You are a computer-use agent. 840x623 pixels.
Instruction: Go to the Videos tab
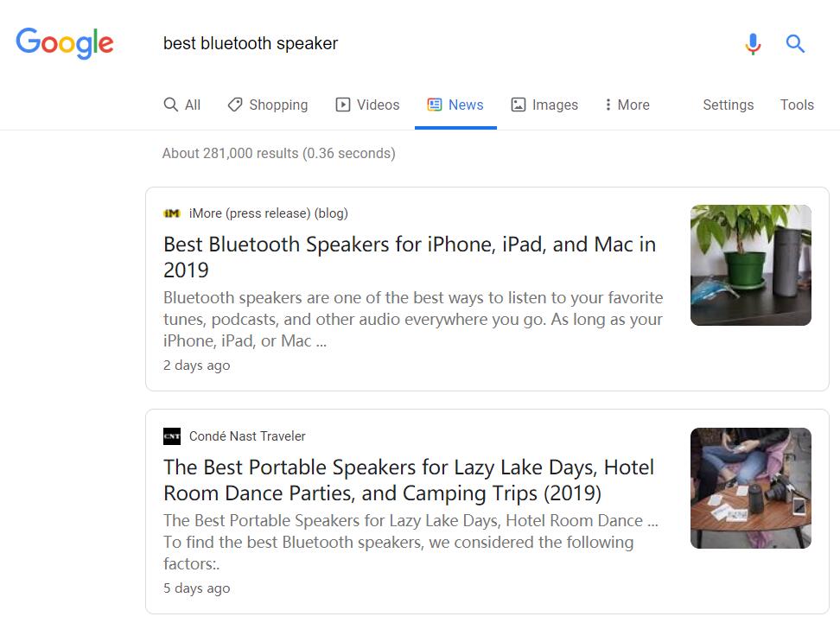pos(367,105)
